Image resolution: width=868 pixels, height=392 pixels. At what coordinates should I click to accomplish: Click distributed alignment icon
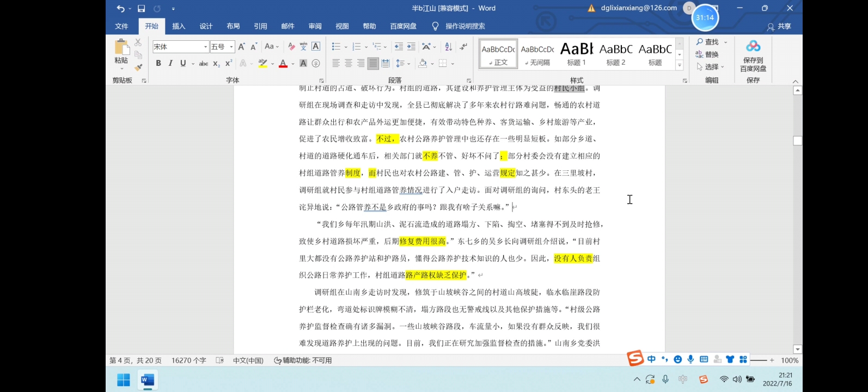[x=386, y=64]
